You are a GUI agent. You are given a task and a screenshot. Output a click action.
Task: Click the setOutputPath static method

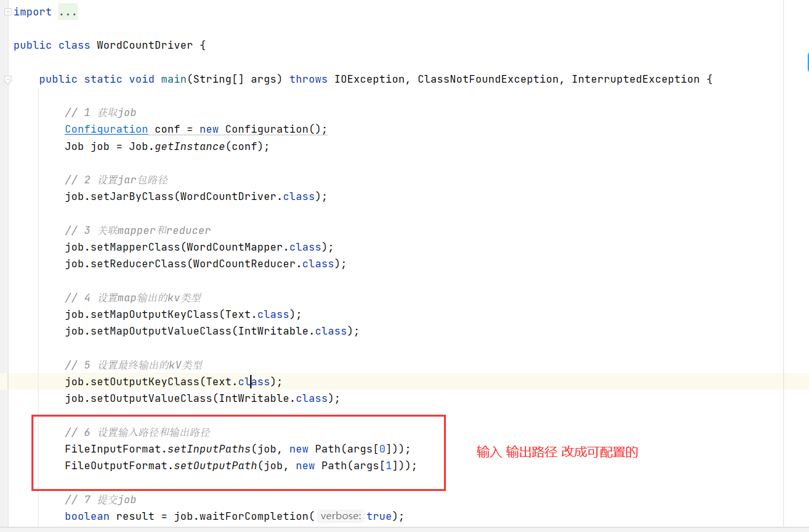click(x=215, y=465)
